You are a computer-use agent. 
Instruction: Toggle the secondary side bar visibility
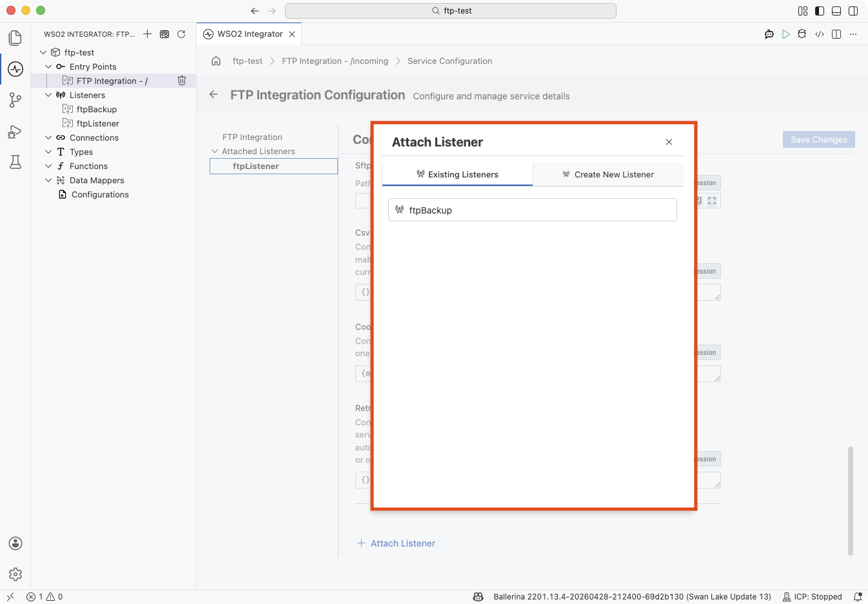point(853,11)
